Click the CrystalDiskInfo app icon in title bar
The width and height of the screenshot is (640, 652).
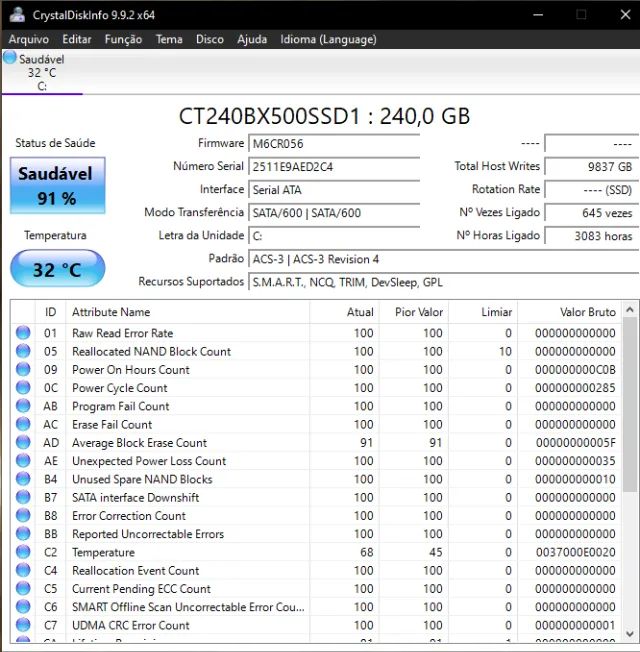coord(17,15)
